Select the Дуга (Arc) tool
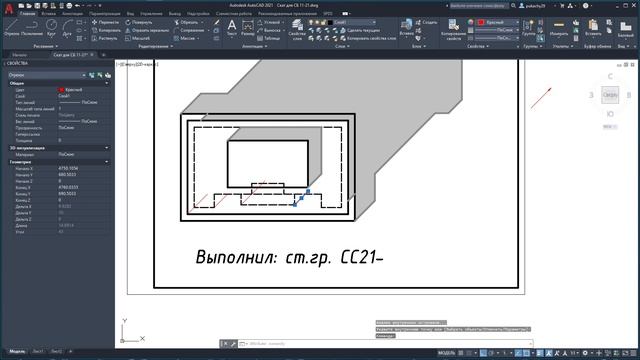640x360 pixels. 67,28
